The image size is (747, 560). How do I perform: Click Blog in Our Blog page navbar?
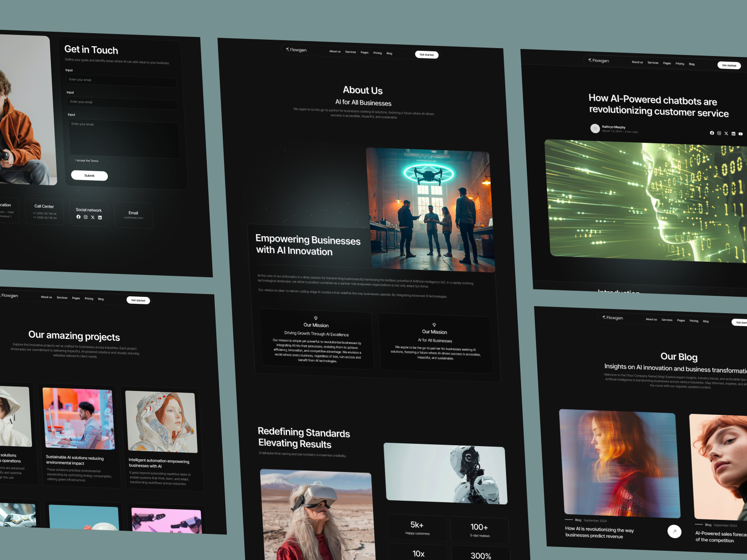[x=706, y=321]
